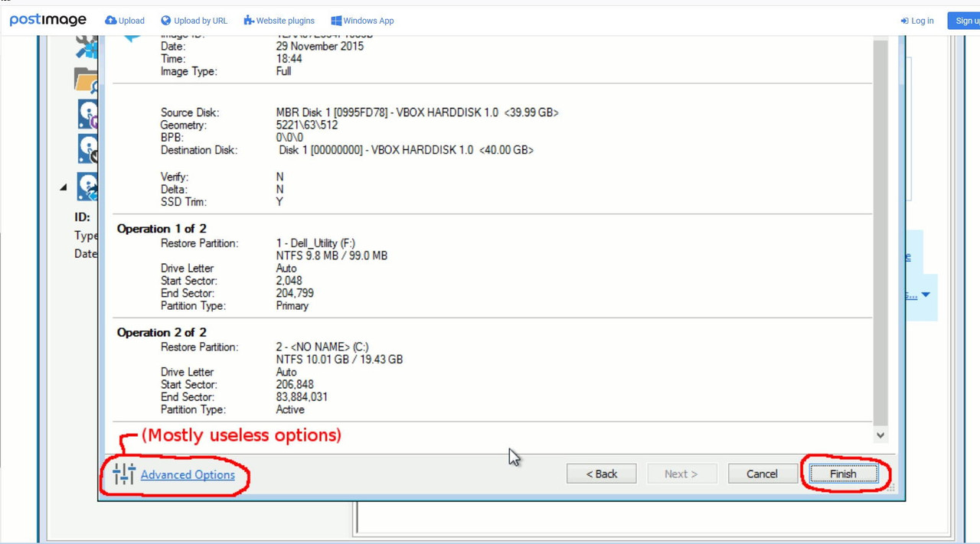
Task: Click the Windows App logo icon
Action: [336, 21]
